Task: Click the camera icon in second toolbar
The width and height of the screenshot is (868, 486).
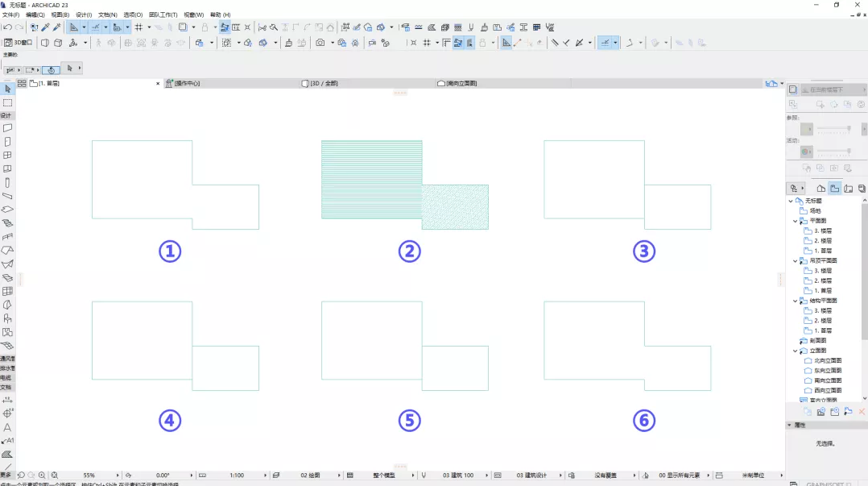Action: (x=320, y=43)
